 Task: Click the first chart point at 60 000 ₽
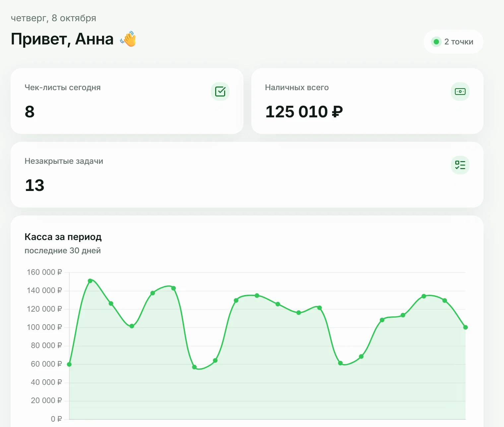click(x=69, y=364)
